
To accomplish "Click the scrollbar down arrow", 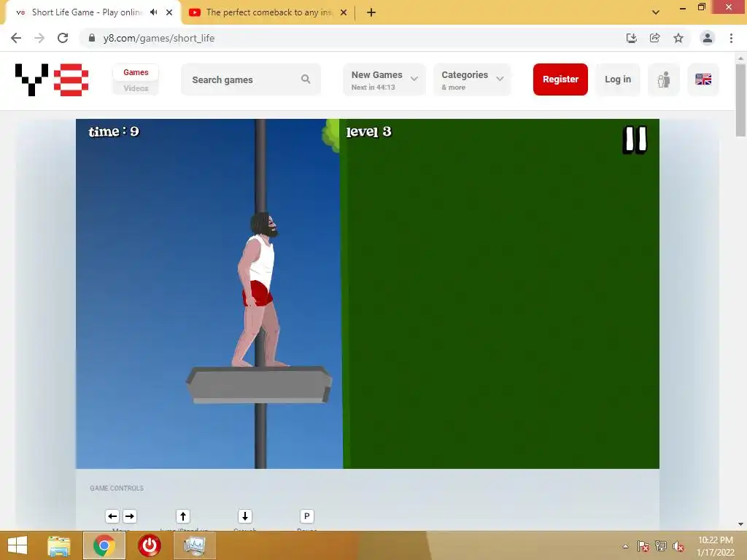I will pyautogui.click(x=740, y=524).
